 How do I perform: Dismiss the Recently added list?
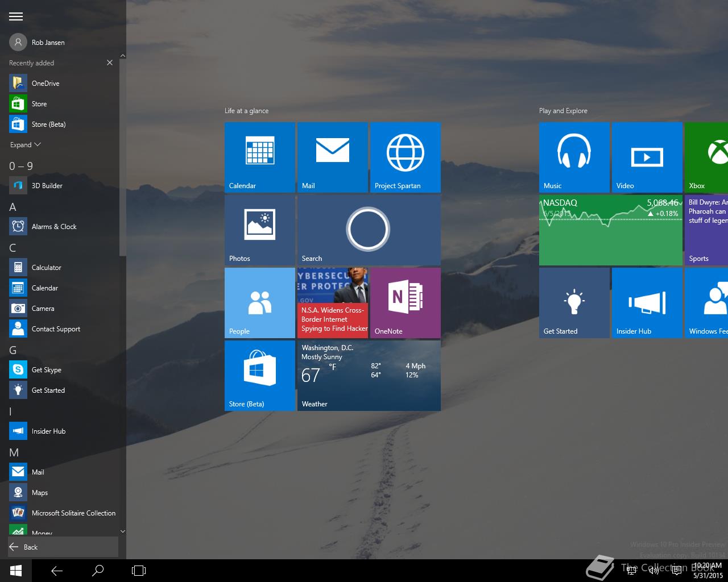(110, 63)
